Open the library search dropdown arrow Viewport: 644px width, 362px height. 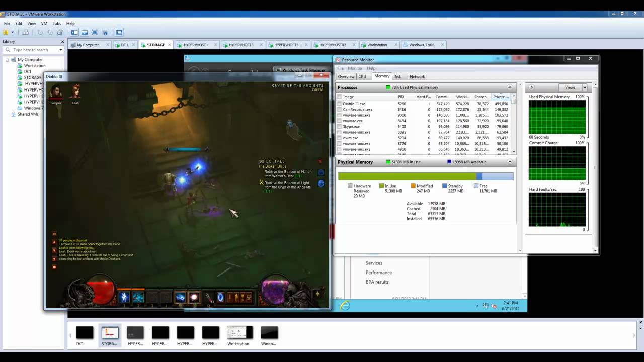tap(61, 50)
